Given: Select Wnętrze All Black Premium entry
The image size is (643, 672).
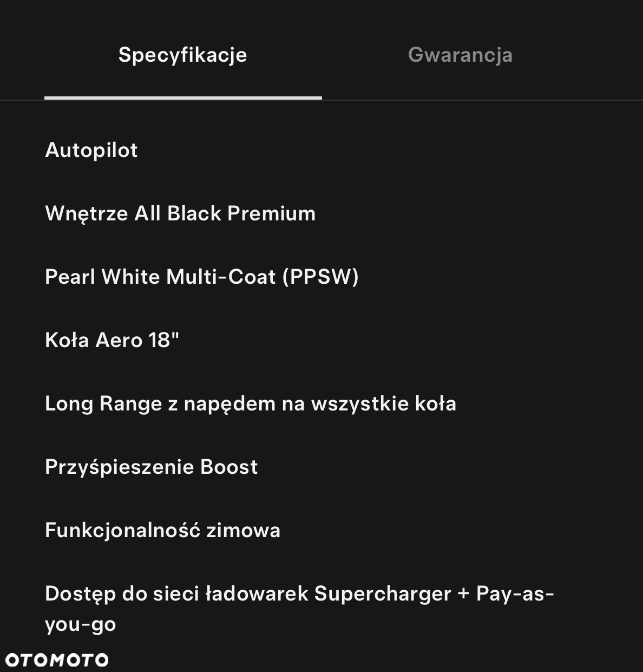Looking at the screenshot, I should pos(180,213).
